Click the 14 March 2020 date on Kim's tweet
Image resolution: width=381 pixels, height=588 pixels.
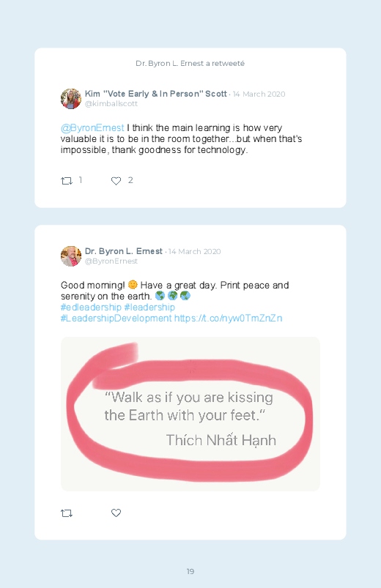pos(259,94)
